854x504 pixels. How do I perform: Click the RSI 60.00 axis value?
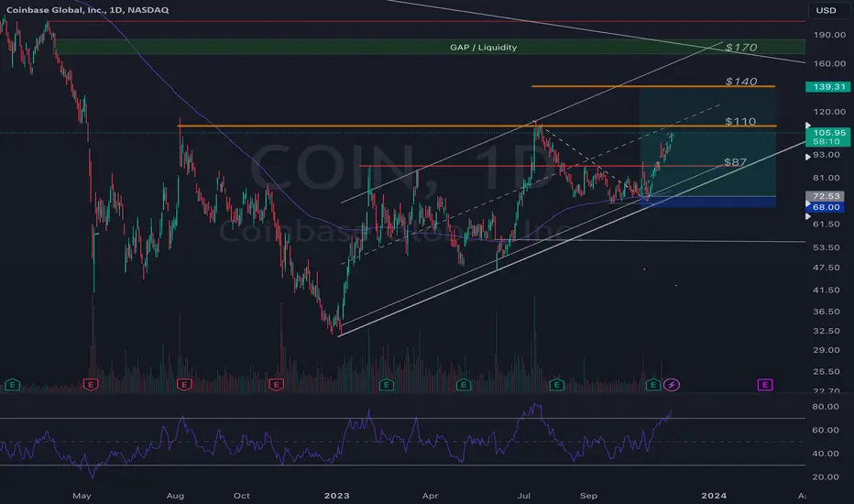click(826, 430)
